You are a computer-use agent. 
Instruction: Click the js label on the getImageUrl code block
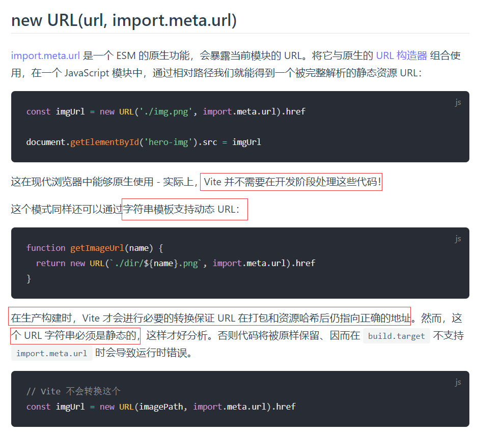458,239
